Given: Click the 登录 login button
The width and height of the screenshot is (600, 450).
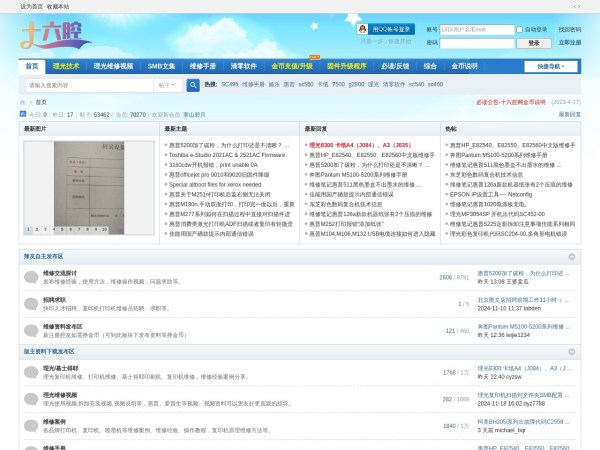Looking at the screenshot, I should pos(533,43).
